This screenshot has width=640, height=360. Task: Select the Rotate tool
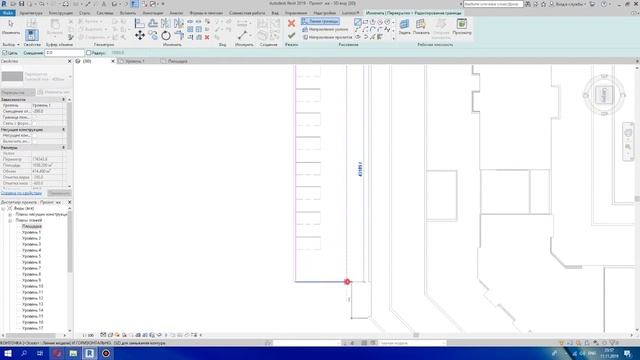tap(166, 36)
